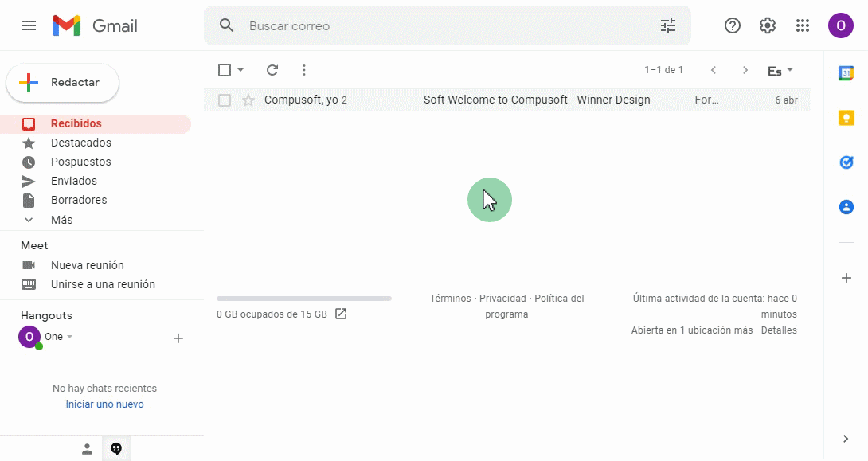Open the help question mark icon
This screenshot has width=868, height=461.
(732, 25)
